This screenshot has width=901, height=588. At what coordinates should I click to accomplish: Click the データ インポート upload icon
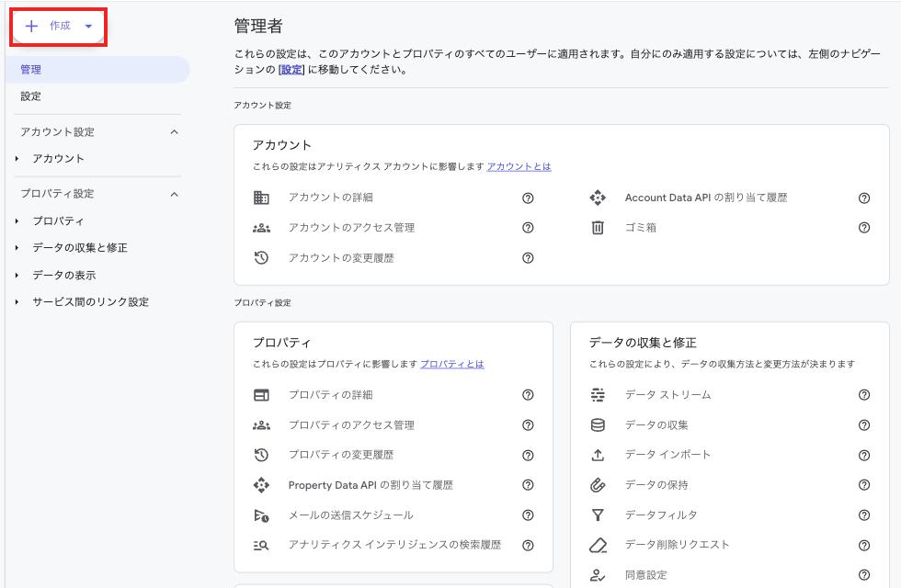pyautogui.click(x=598, y=456)
